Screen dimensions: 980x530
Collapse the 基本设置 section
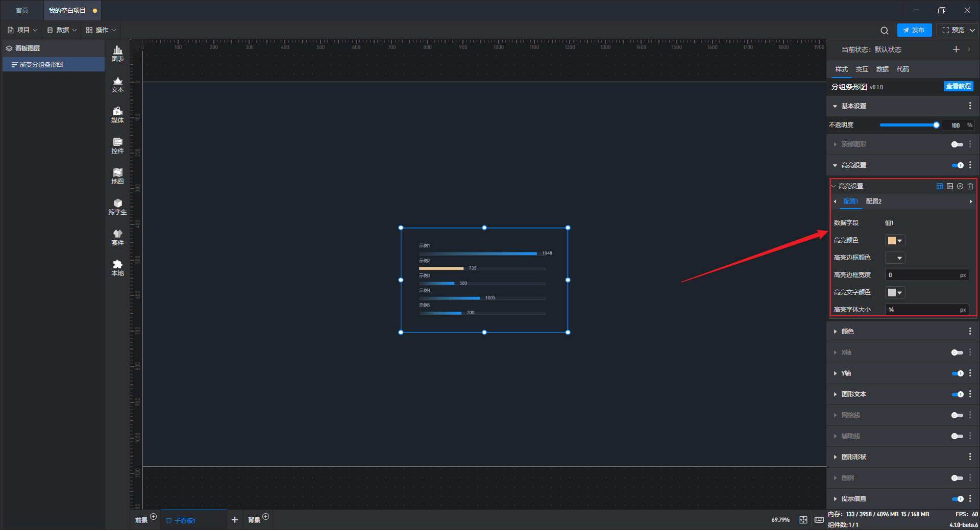(x=835, y=106)
